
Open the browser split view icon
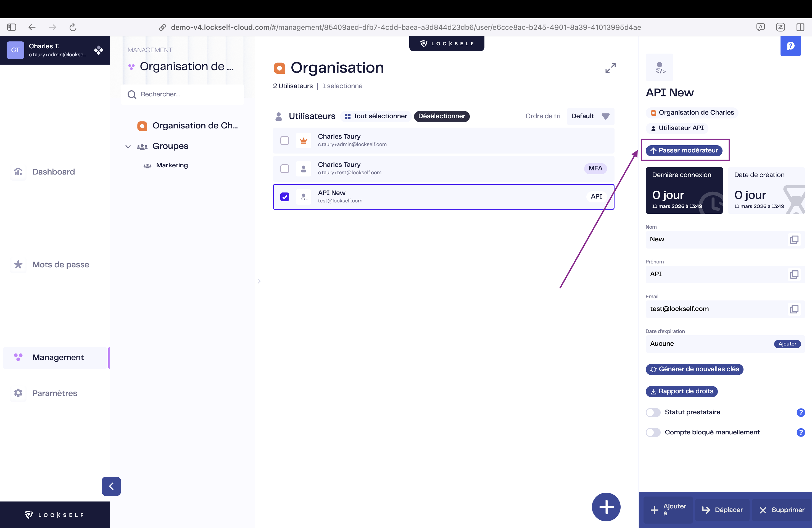pos(800,27)
